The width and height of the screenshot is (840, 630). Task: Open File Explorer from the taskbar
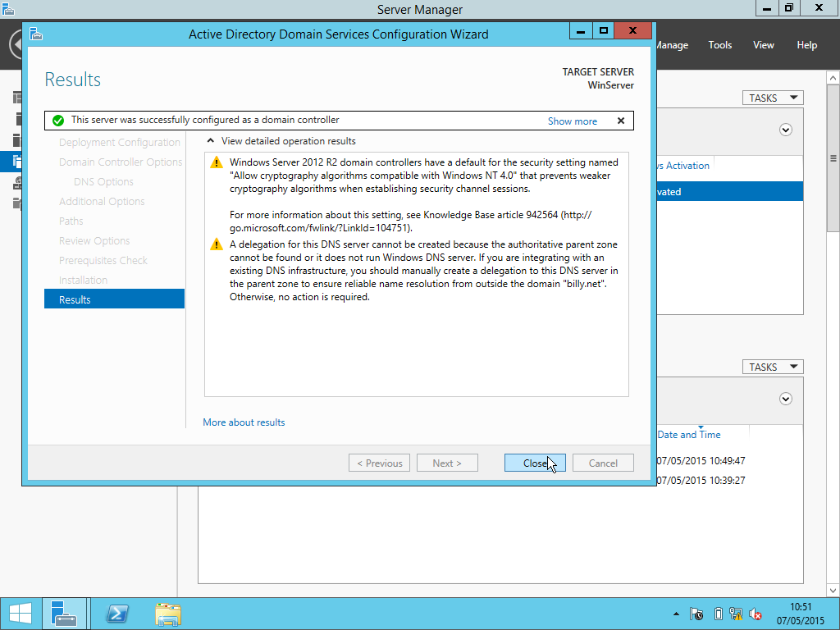click(x=168, y=614)
